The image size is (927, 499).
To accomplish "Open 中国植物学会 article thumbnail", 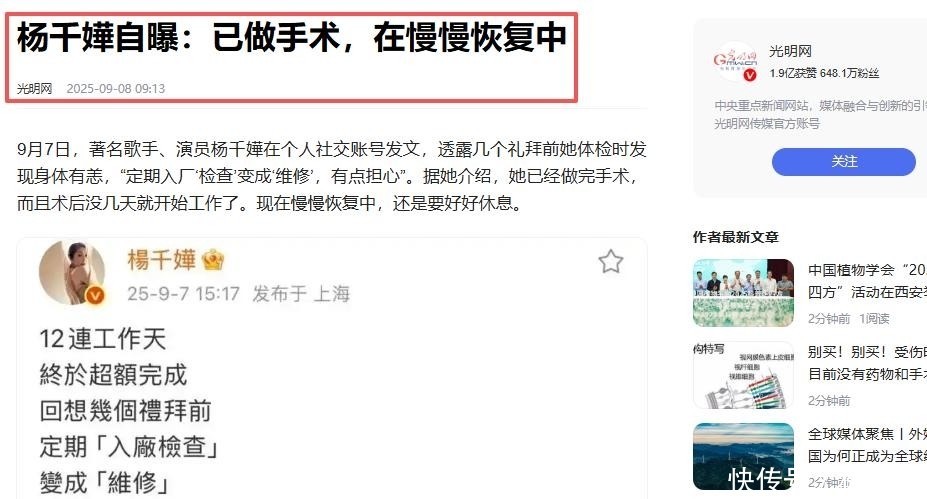I will point(744,293).
